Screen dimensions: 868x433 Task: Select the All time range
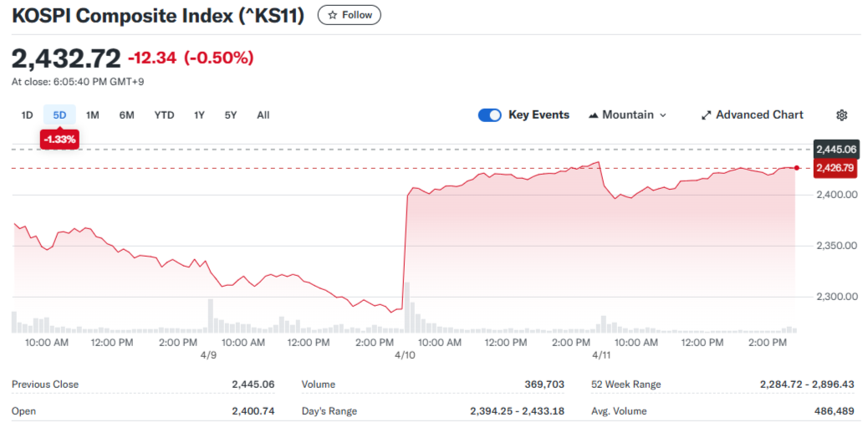pyautogui.click(x=263, y=115)
